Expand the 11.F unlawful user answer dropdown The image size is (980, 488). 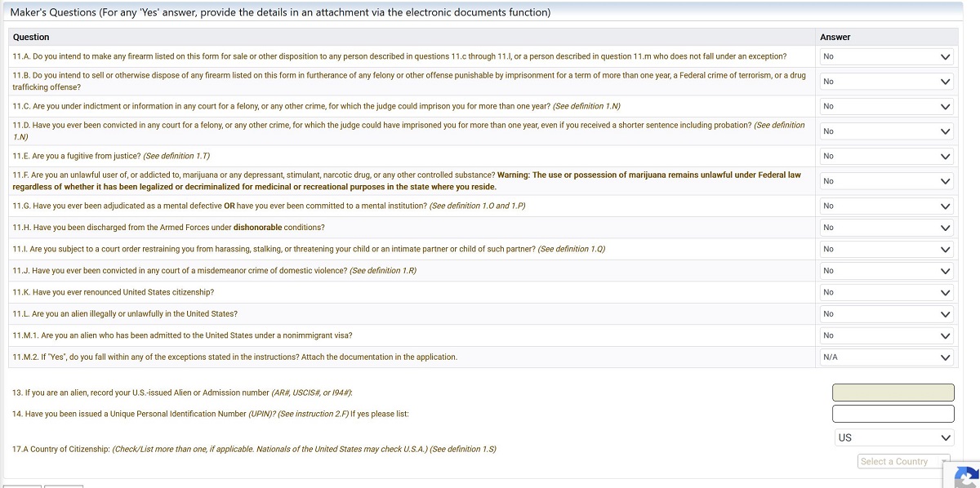pos(887,181)
